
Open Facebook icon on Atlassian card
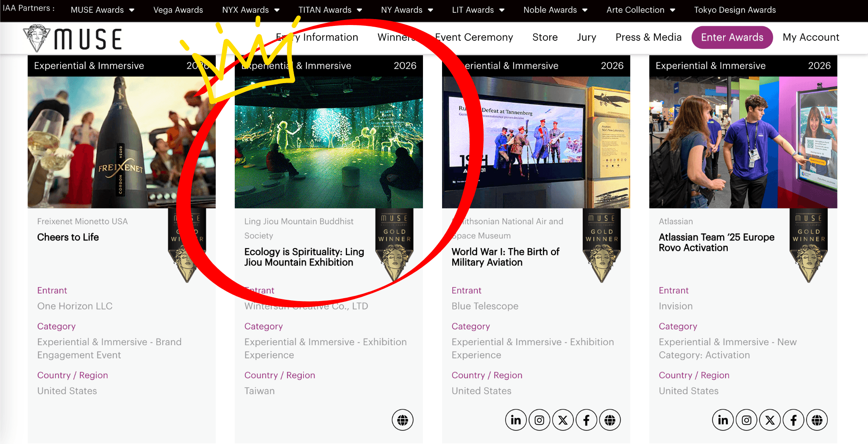[x=794, y=420]
